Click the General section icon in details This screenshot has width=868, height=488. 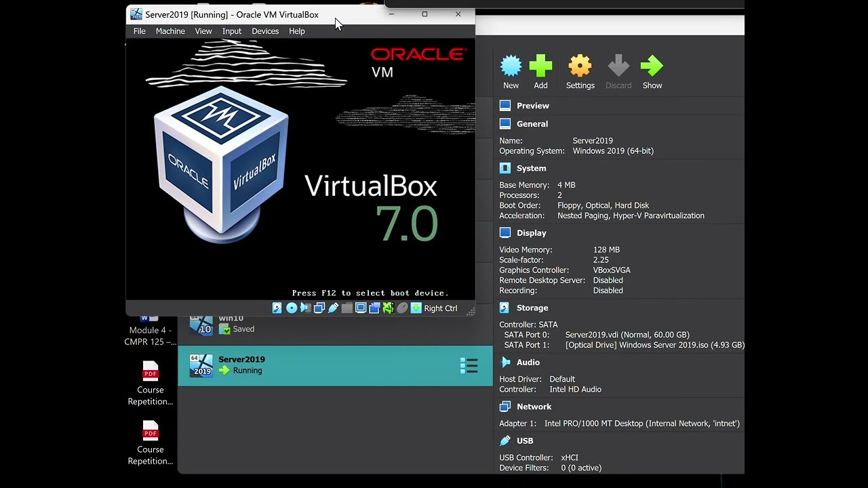[505, 124]
